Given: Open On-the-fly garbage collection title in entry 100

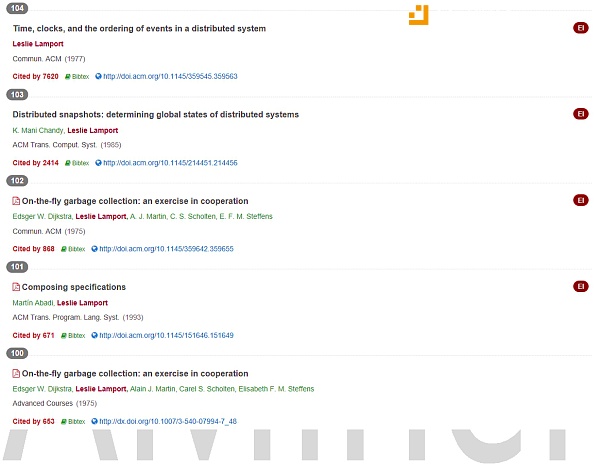Looking at the screenshot, I should [x=135, y=374].
